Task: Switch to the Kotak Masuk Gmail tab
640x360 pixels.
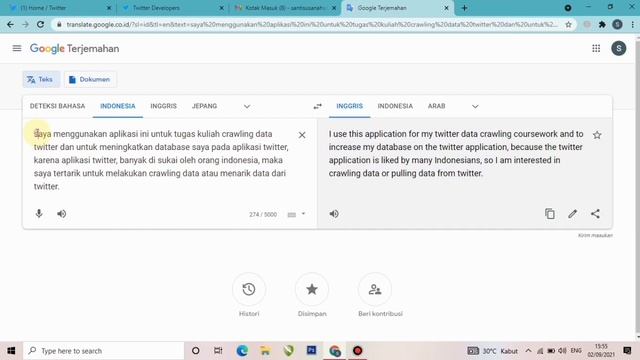Action: [286, 8]
